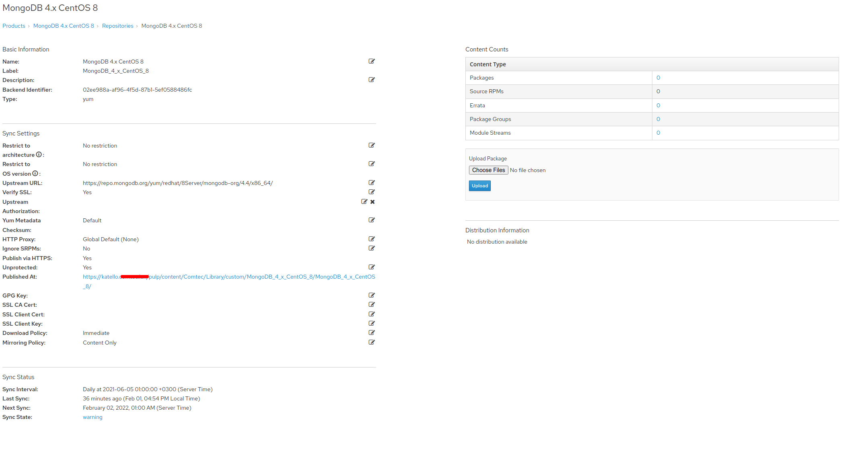Edit Upstream Authorization credentials
Image resolution: width=868 pixels, height=468 pixels.
click(364, 201)
